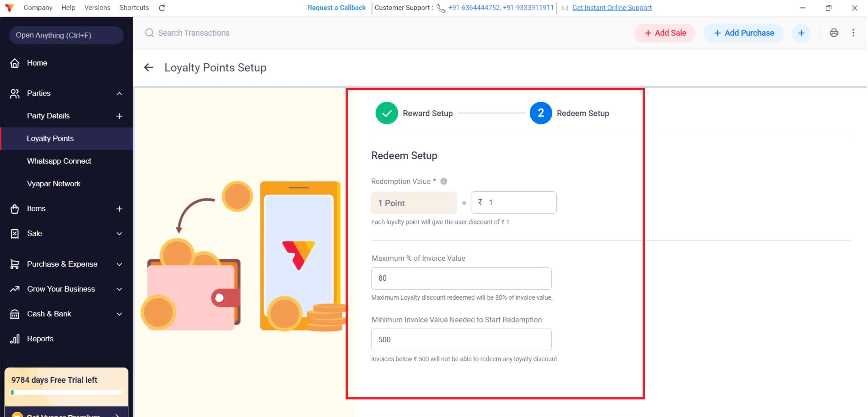
Task: Select the Reports bar-chart icon
Action: (15, 338)
